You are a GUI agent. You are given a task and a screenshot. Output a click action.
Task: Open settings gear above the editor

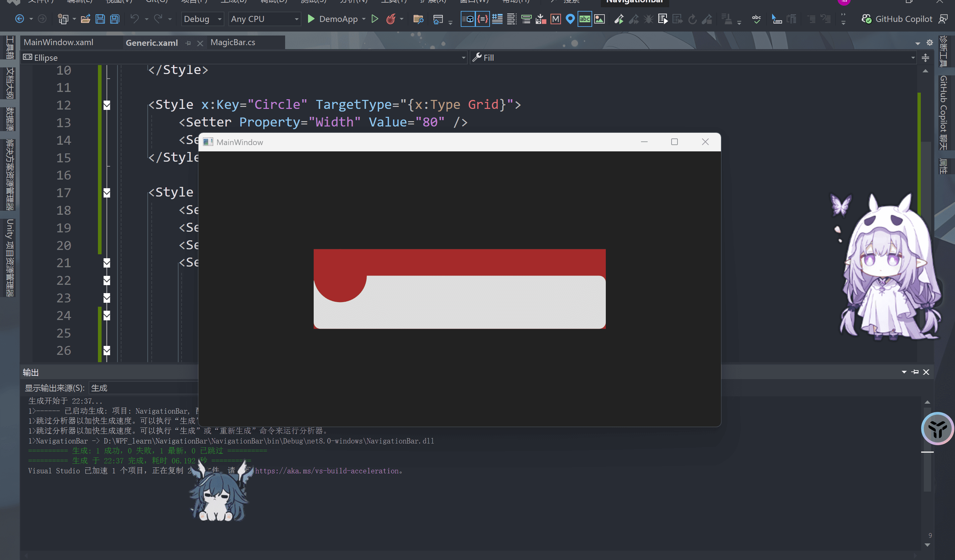coord(930,43)
